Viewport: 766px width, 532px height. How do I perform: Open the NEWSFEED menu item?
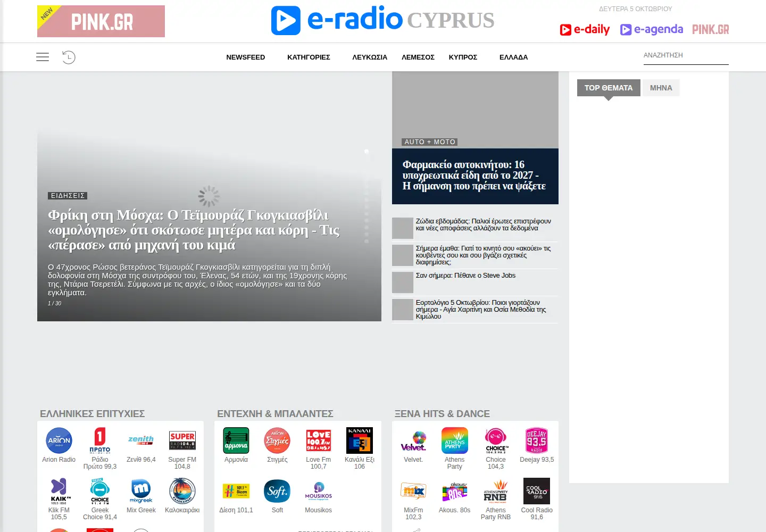coord(246,57)
